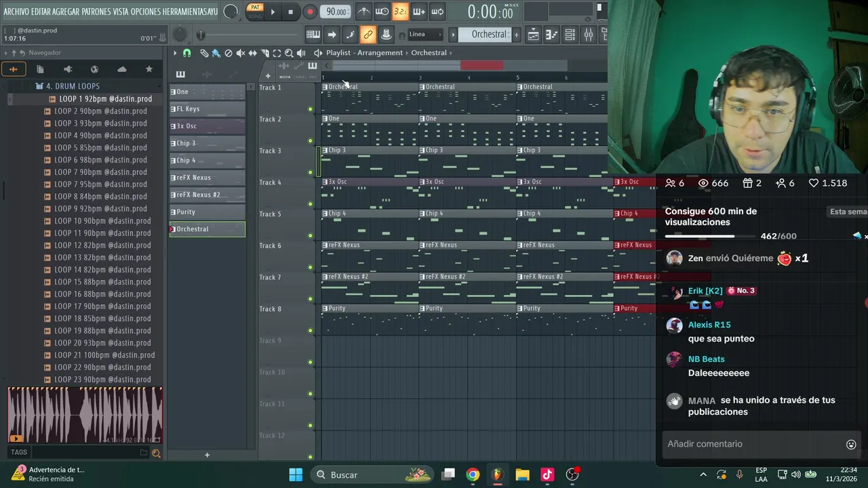The height and width of the screenshot is (488, 868).
Task: Toggle the metronome icon
Action: tap(364, 12)
